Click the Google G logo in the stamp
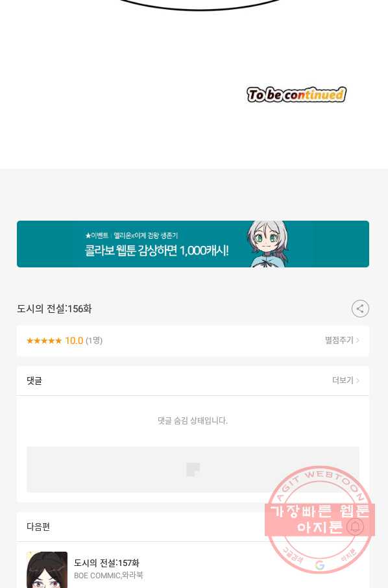This screenshot has width=388, height=588. 319,565
